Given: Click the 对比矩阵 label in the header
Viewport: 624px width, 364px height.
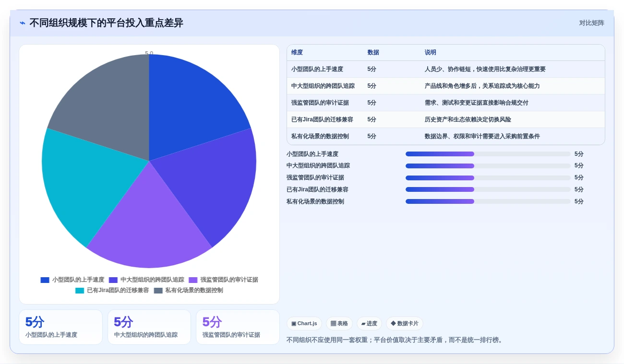Looking at the screenshot, I should tap(591, 23).
